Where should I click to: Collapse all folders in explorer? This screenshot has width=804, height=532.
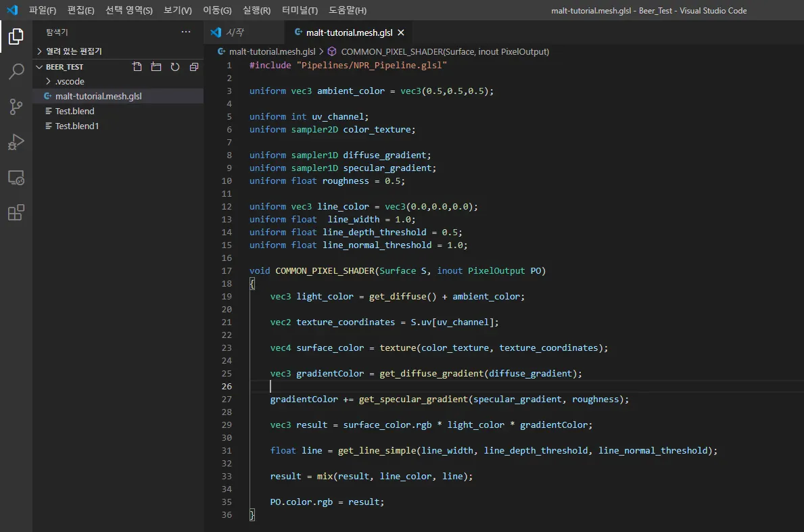pyautogui.click(x=194, y=67)
